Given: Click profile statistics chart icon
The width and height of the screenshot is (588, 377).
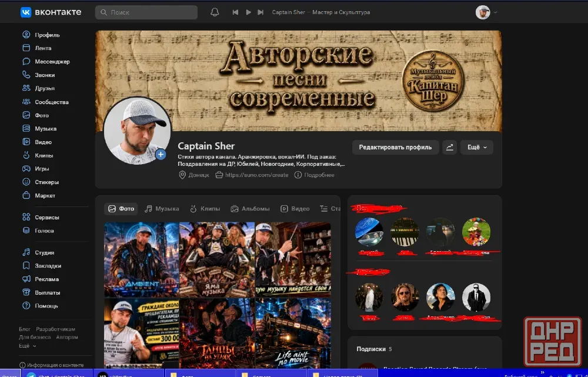Looking at the screenshot, I should point(449,147).
